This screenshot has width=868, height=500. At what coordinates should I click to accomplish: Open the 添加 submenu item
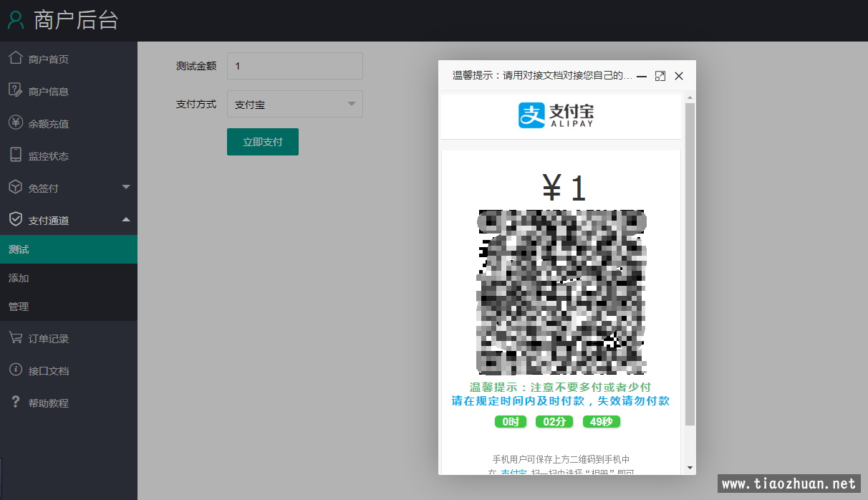pos(69,278)
